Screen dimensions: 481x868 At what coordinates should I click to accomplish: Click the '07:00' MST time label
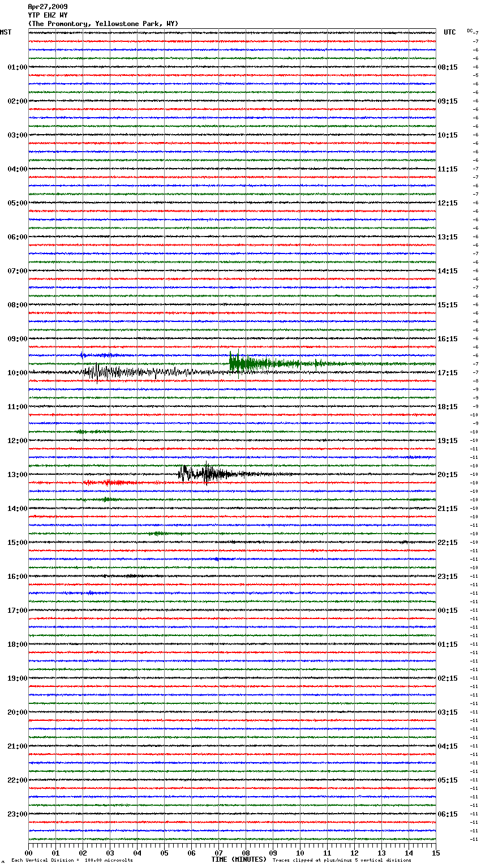click(x=18, y=271)
